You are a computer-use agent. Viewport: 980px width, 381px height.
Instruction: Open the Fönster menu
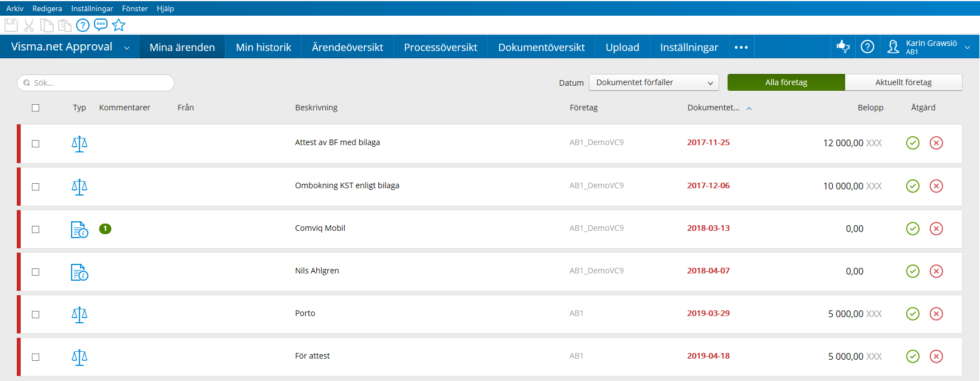(135, 8)
